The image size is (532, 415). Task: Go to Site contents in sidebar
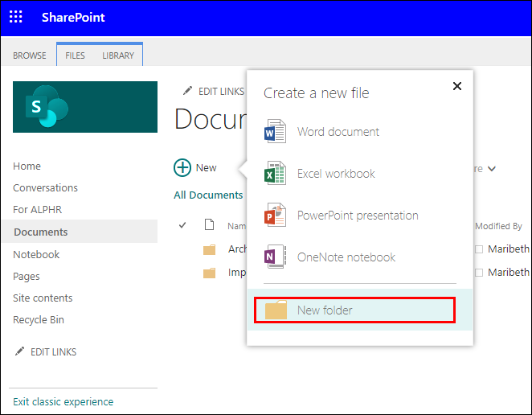point(43,298)
